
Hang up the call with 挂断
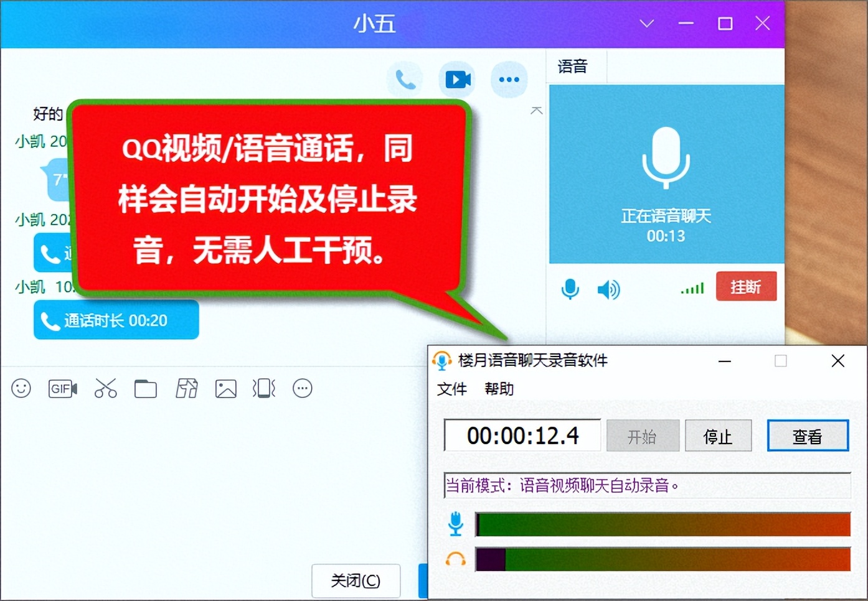tap(746, 286)
